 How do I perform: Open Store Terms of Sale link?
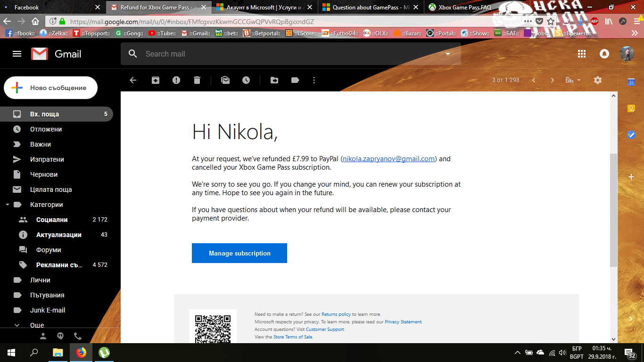[x=293, y=337]
